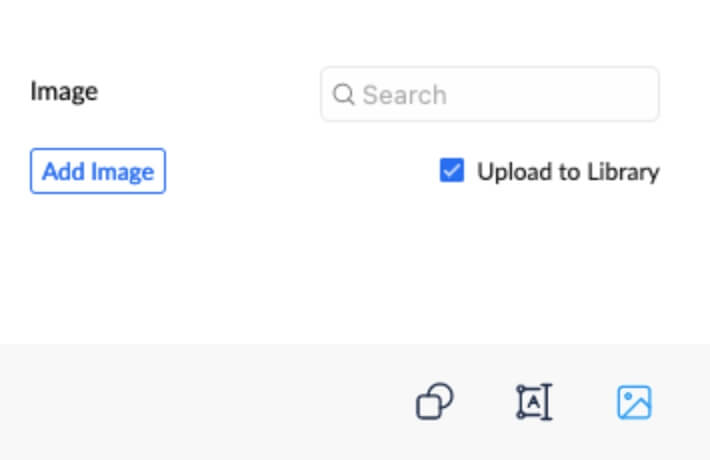
Task: Select the Text box tool icon
Action: tap(534, 402)
